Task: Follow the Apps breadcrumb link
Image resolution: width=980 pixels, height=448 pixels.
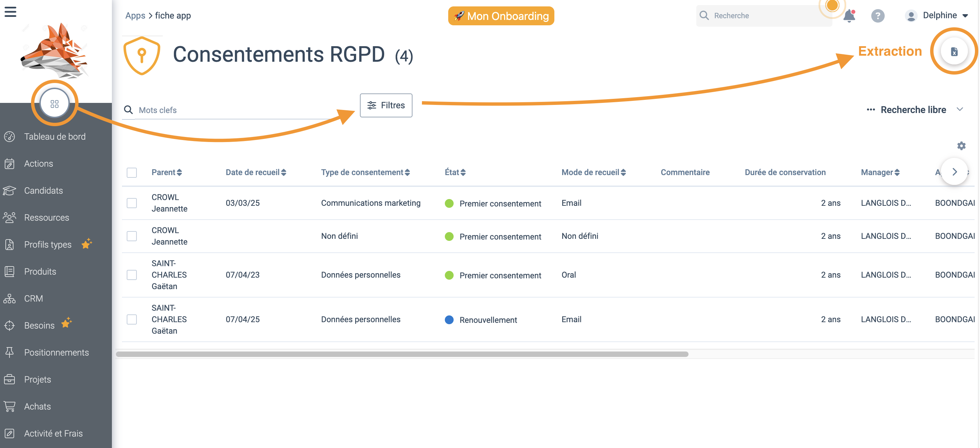Action: (x=135, y=16)
